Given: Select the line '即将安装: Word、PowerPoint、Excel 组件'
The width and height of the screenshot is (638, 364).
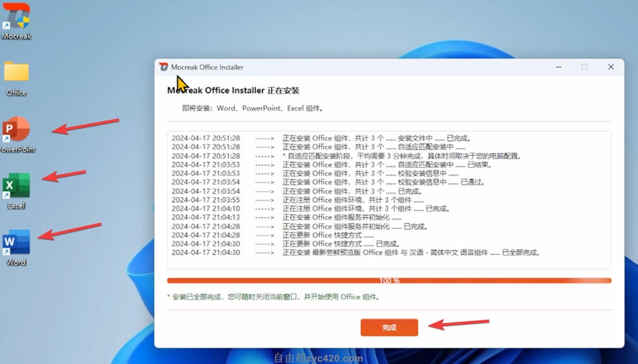Looking at the screenshot, I should point(252,108).
